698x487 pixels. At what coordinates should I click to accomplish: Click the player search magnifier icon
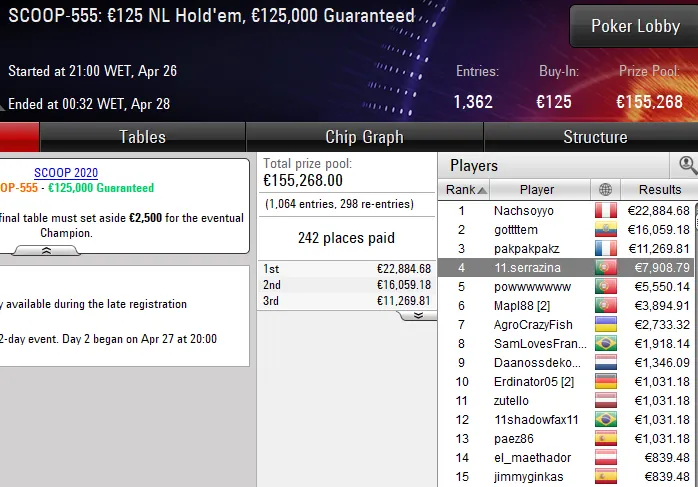coord(687,165)
